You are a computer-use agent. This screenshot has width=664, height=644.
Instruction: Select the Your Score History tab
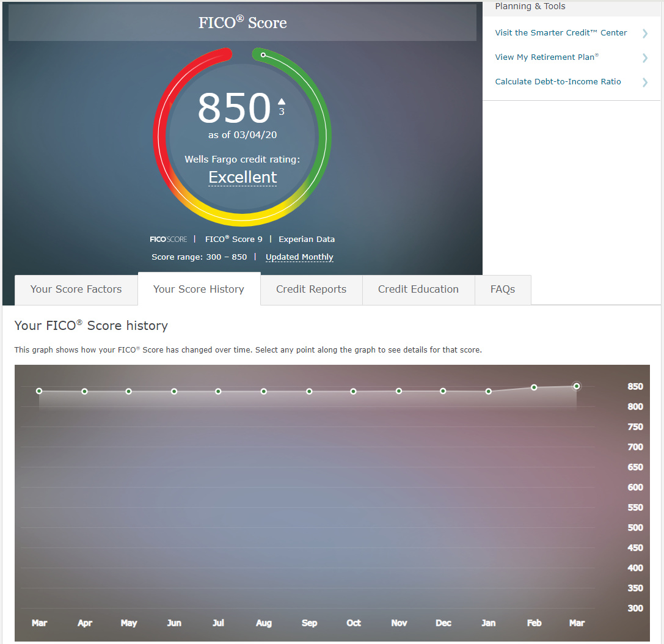(199, 289)
